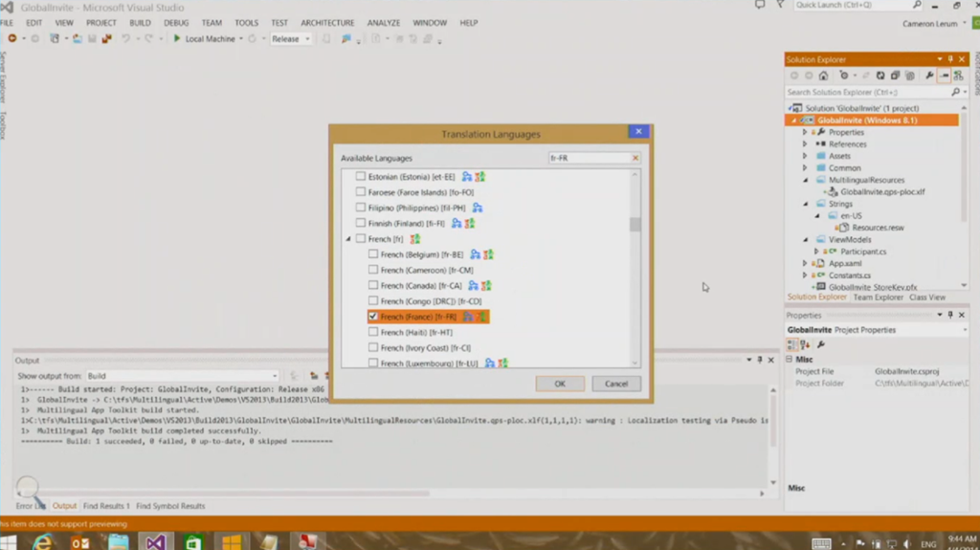The image size is (980, 550).
Task: Open the ARCHITECTURE menu
Action: coord(327,23)
